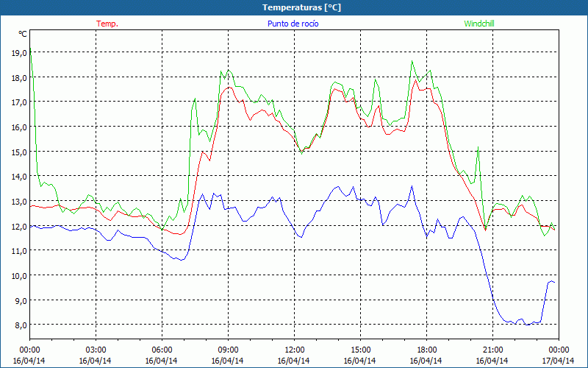
Task: Click the '15:00' time axis label
Action: (360, 350)
